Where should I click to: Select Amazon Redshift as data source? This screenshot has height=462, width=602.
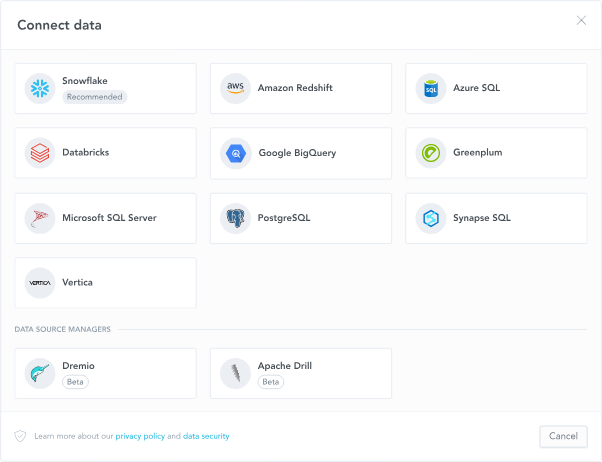[x=295, y=88]
